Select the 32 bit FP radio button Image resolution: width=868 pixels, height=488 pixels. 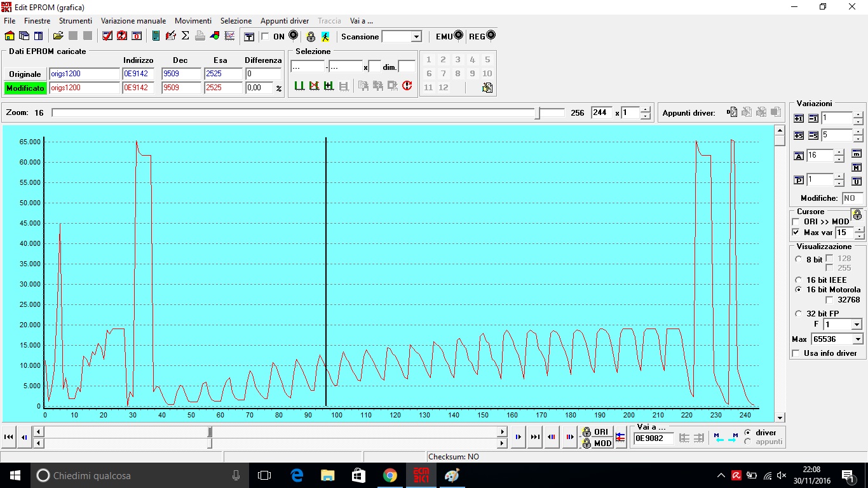pos(799,313)
